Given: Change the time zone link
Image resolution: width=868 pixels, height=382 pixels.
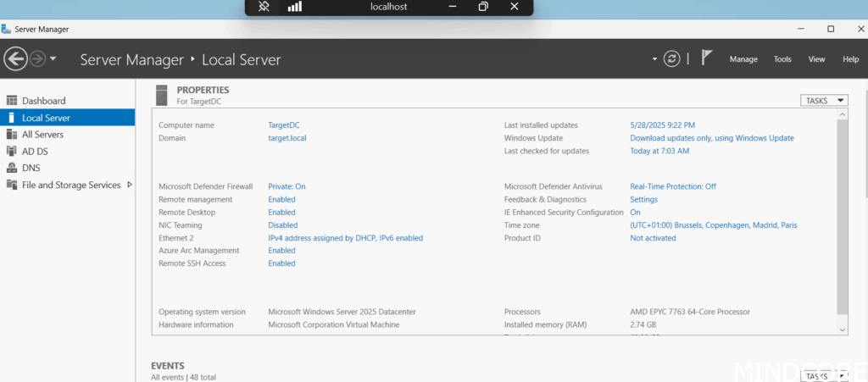Looking at the screenshot, I should pyautogui.click(x=714, y=225).
